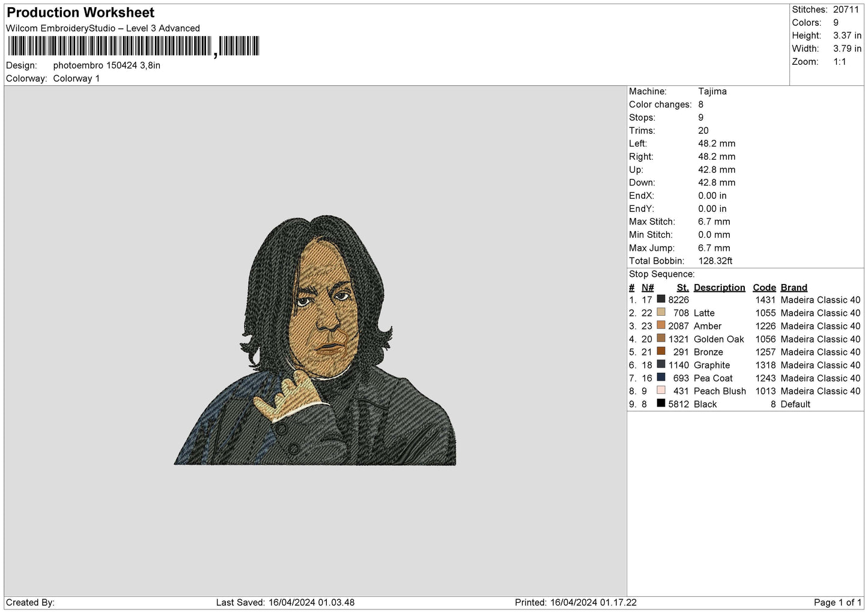Click thread code 1013

(x=766, y=391)
